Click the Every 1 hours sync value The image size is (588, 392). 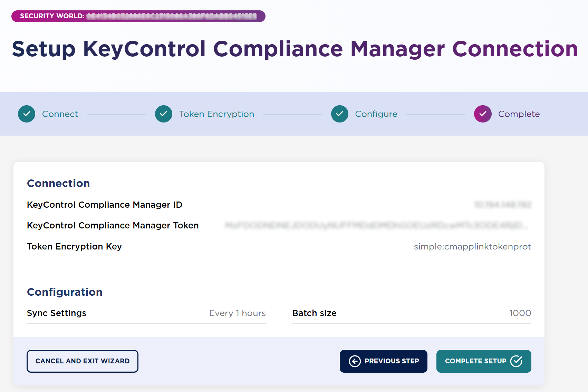pyautogui.click(x=238, y=313)
